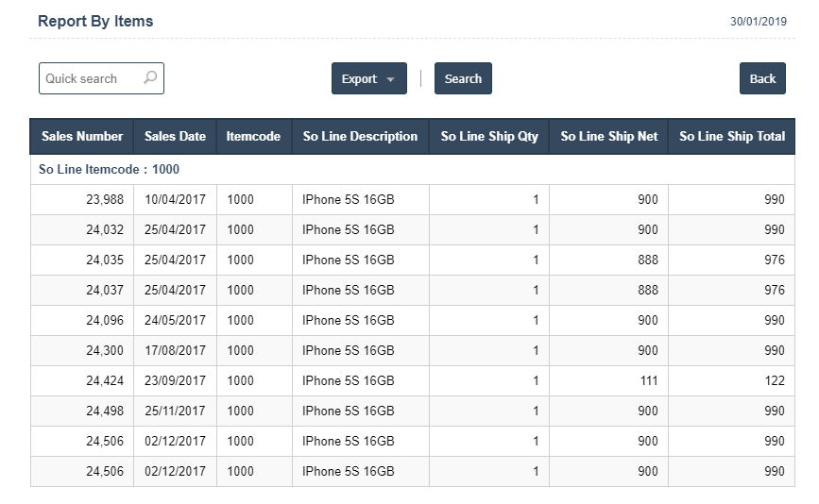Sort by So Line Ship Qty header
819x504 pixels.
[x=489, y=136]
